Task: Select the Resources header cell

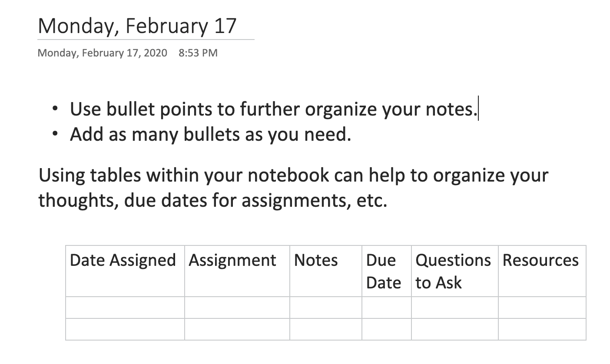Action: [x=542, y=271]
